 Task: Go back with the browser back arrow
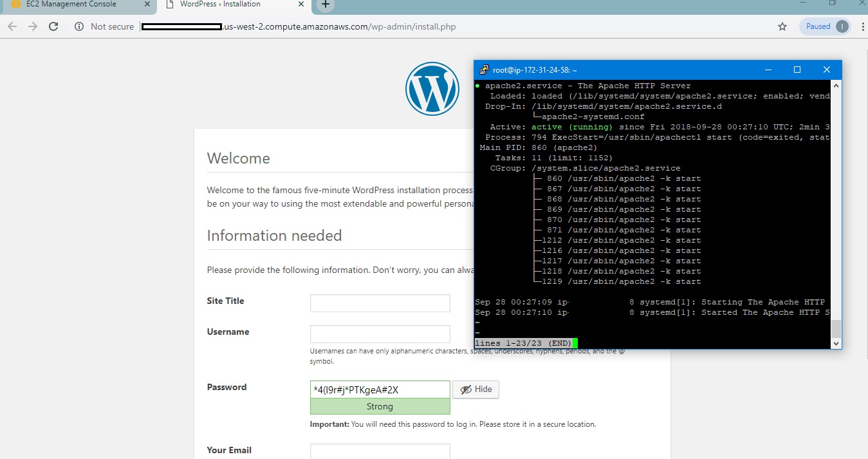[x=12, y=26]
